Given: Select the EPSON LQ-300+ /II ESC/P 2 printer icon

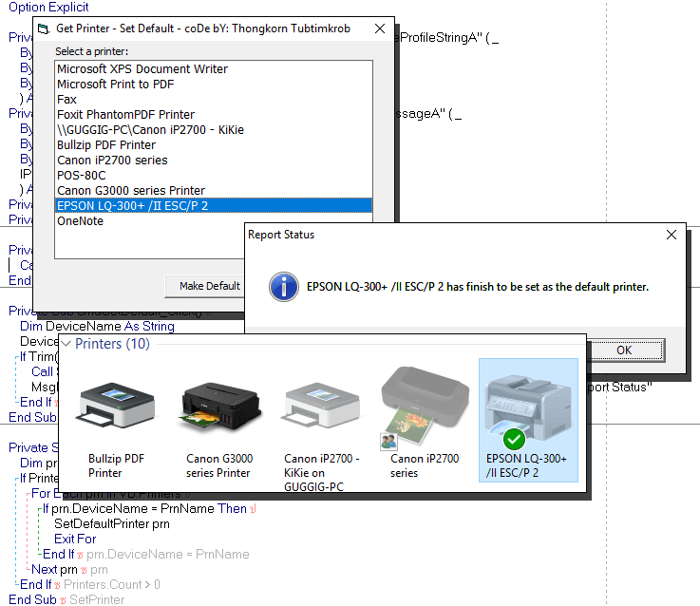Looking at the screenshot, I should (528, 420).
